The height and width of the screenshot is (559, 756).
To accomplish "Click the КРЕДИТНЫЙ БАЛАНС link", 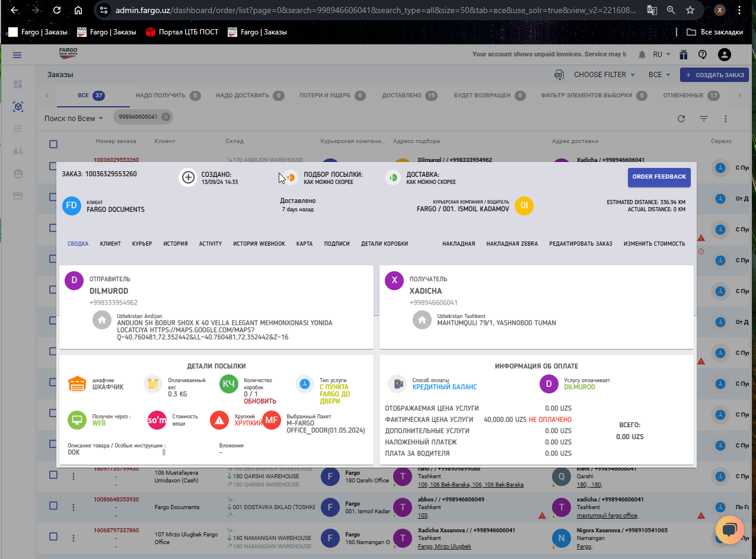I will point(445,387).
